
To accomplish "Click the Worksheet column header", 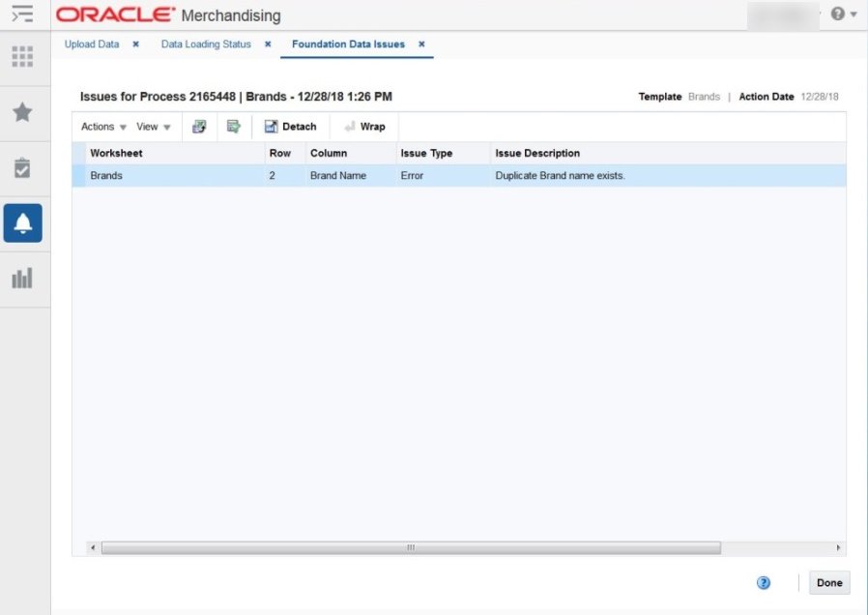I will pyautogui.click(x=174, y=154).
